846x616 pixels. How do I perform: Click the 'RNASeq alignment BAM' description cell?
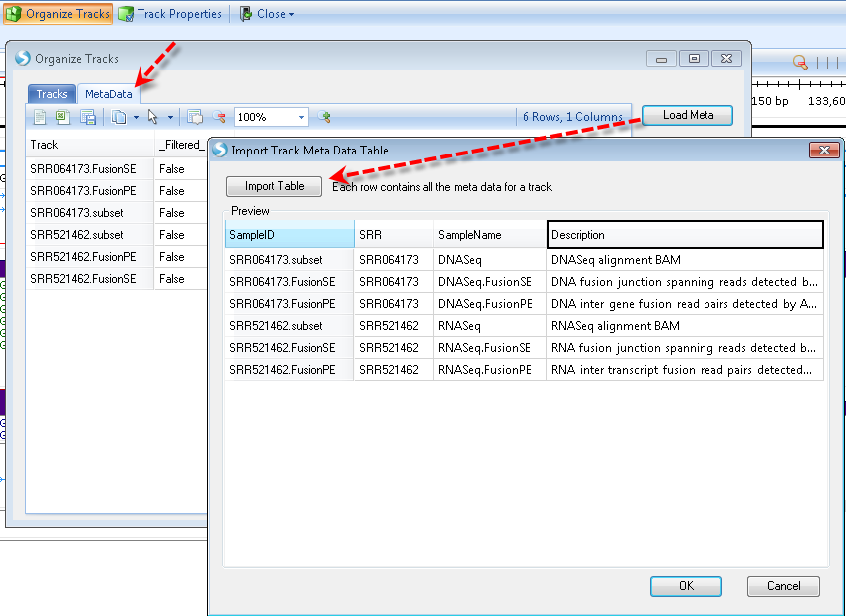tap(686, 326)
